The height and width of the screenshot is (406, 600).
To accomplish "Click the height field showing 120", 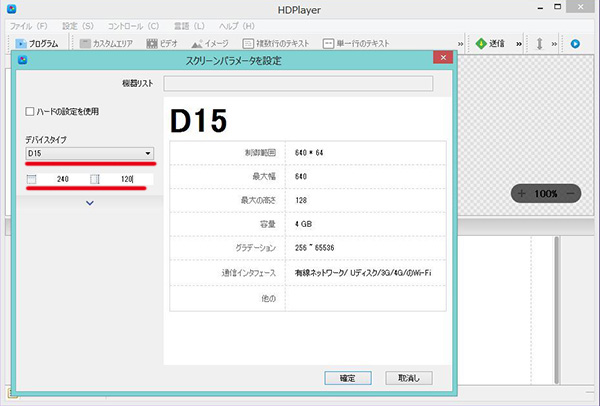I will pyautogui.click(x=127, y=179).
